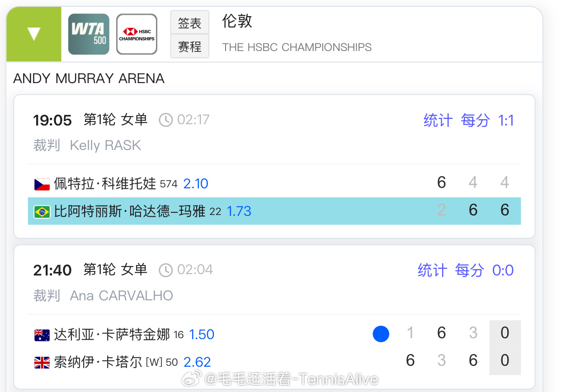Click the Australia flag icon
This screenshot has height=392, width=561.
(x=42, y=335)
